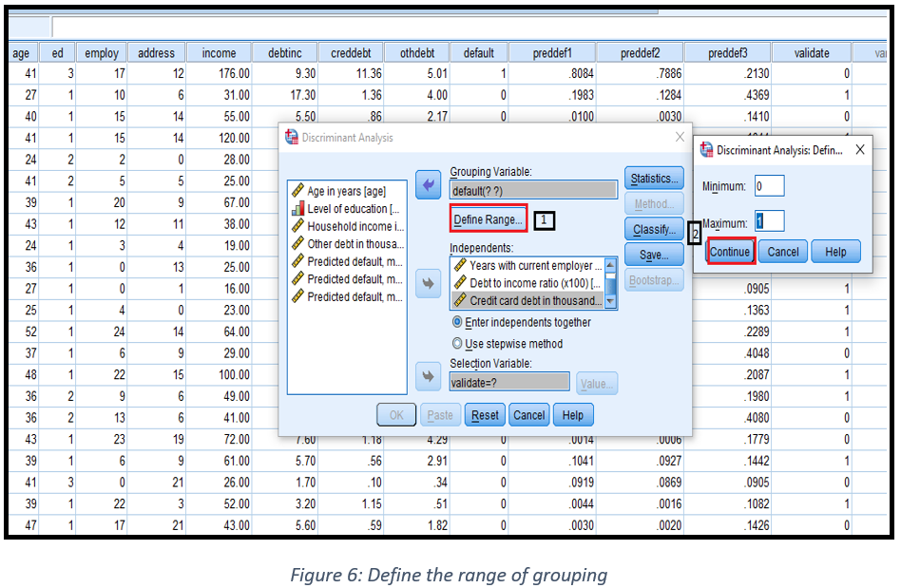Screen dimensions: 901x588
Task: Select Enter independents together option
Action: [458, 323]
